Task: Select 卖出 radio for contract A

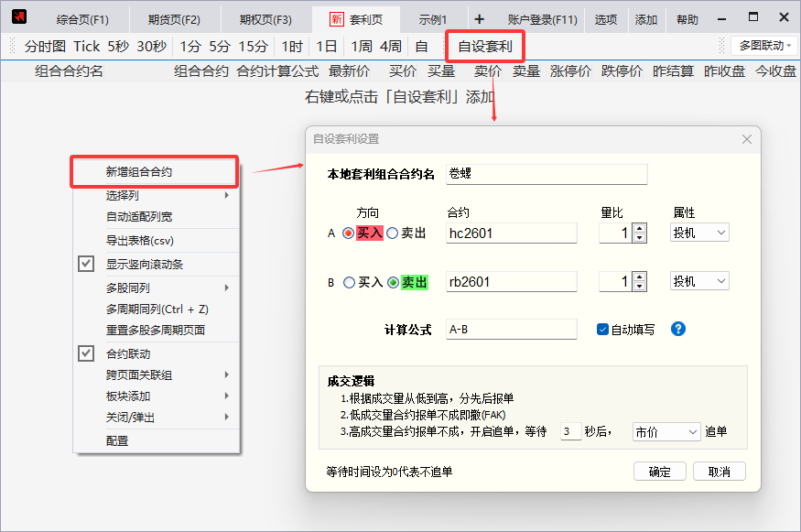Action: 393,233
